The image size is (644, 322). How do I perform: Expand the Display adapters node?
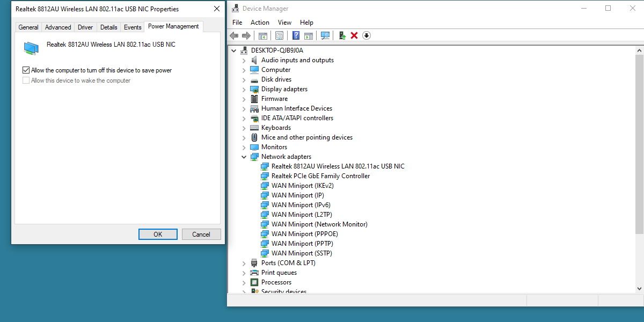click(x=244, y=89)
